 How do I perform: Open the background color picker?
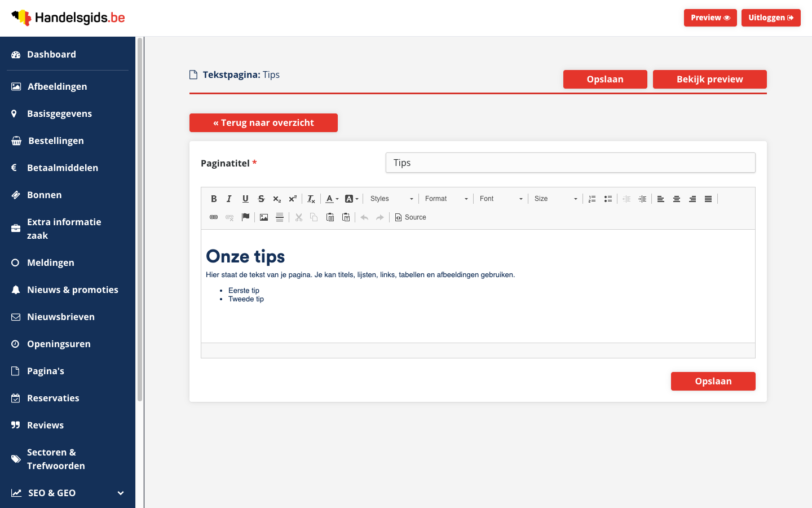pyautogui.click(x=351, y=199)
